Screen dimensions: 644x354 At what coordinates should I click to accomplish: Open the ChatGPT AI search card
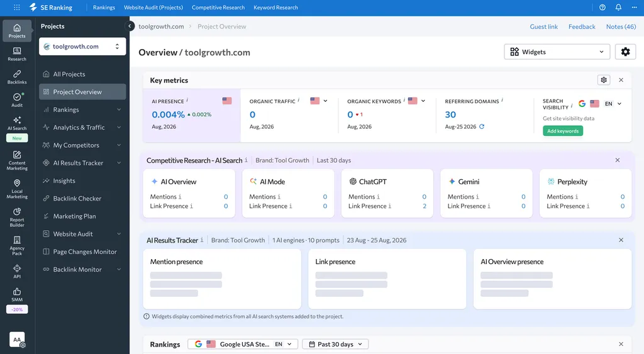tap(387, 194)
